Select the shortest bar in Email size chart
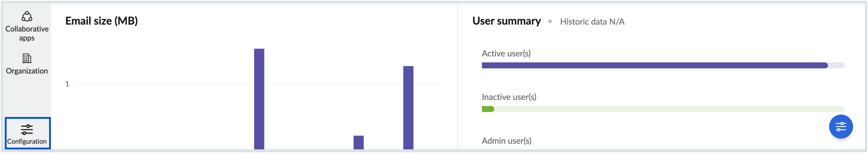The image size is (868, 153). pos(359,142)
